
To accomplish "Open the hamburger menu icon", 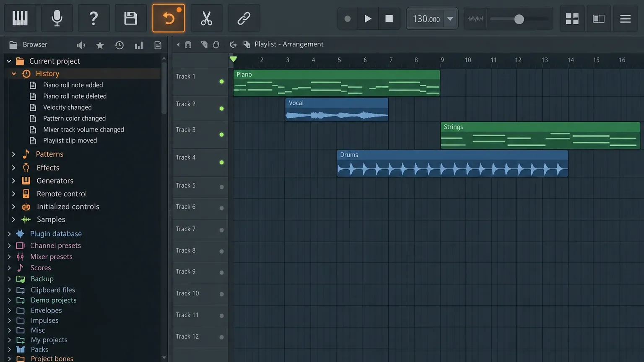I will (626, 18).
